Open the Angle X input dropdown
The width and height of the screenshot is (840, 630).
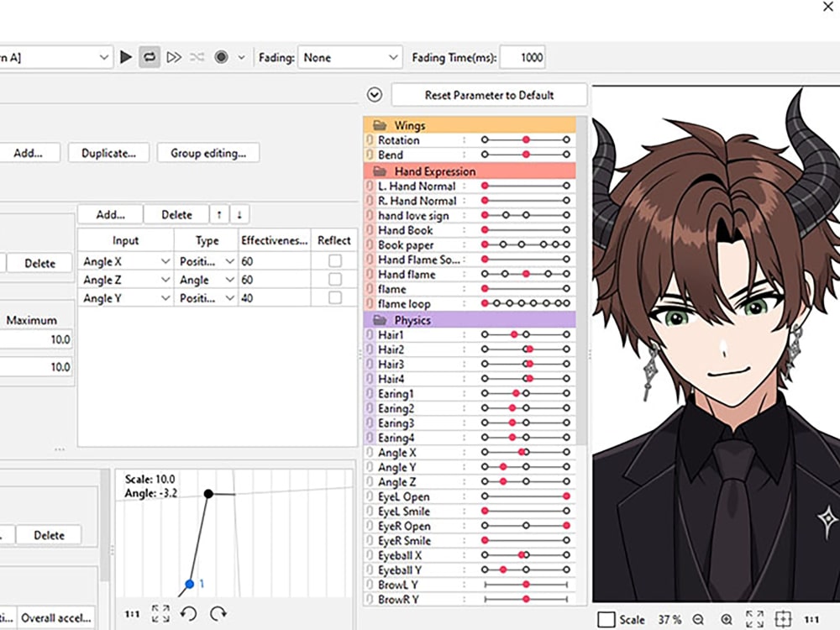click(165, 261)
